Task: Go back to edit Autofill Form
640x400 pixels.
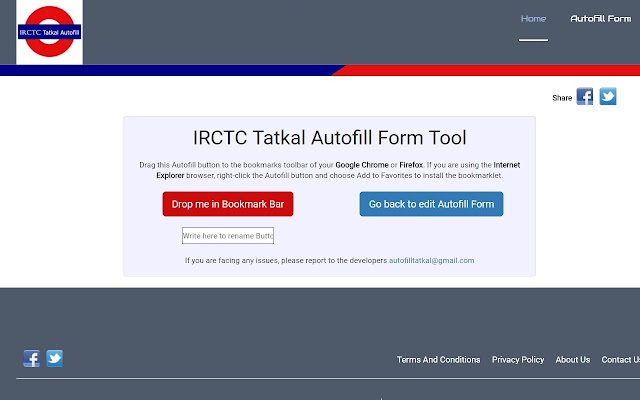Action: [x=431, y=204]
